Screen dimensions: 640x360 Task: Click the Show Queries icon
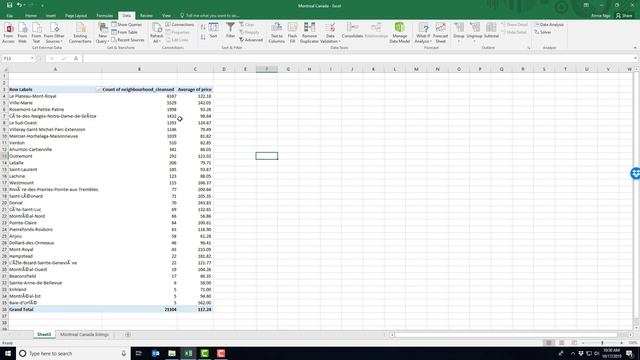point(127,24)
